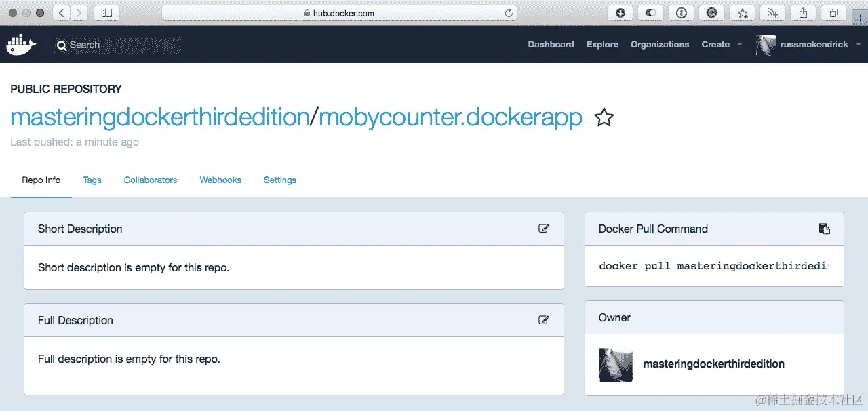Screen dimensions: 868x411
Task: Go forward in Safari history
Action: (x=79, y=13)
